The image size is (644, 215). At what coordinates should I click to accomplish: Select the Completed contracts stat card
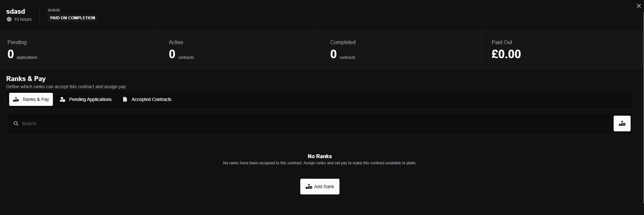[400, 50]
